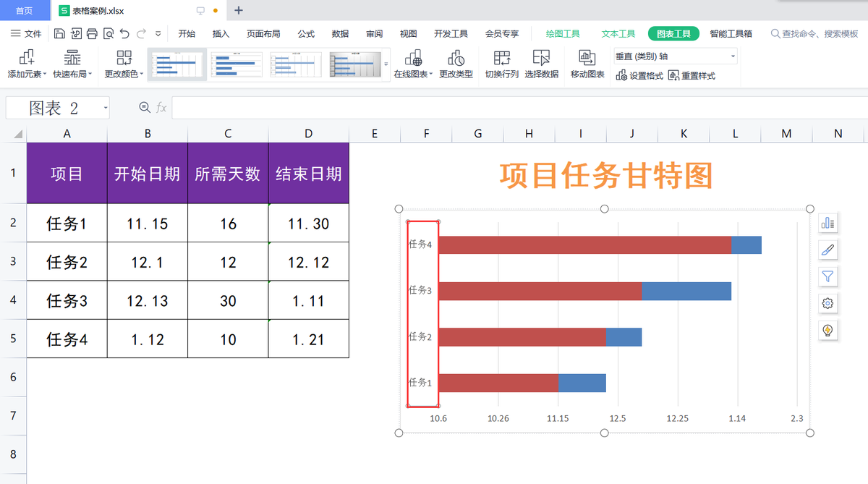The width and height of the screenshot is (868, 484).
Task: Click the lightbulb chart suggestion button
Action: click(x=828, y=330)
